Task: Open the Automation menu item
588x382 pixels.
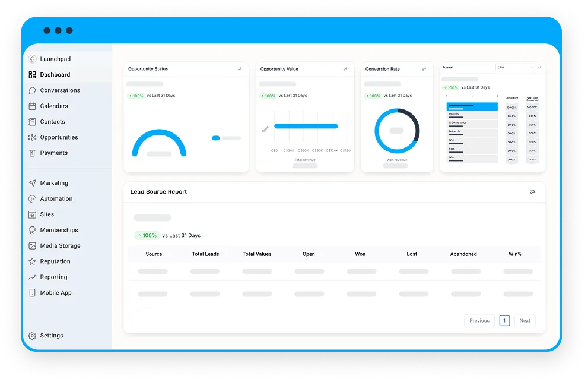Action: point(56,198)
